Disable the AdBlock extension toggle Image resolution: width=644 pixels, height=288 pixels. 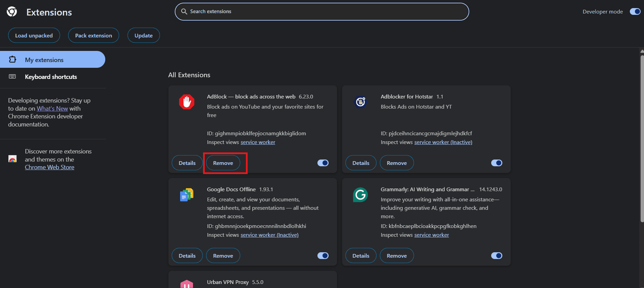click(x=323, y=163)
